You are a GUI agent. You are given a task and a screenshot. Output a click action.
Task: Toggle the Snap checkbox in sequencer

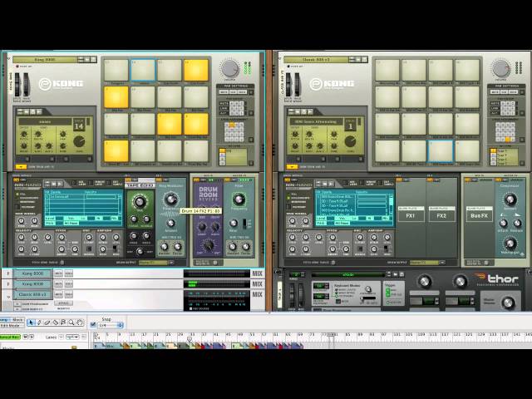coord(93,325)
